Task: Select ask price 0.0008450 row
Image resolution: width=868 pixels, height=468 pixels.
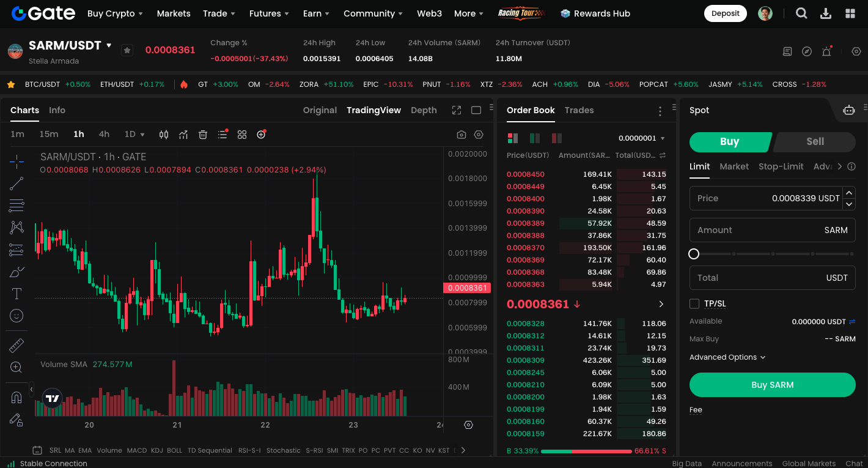Action: click(x=586, y=174)
